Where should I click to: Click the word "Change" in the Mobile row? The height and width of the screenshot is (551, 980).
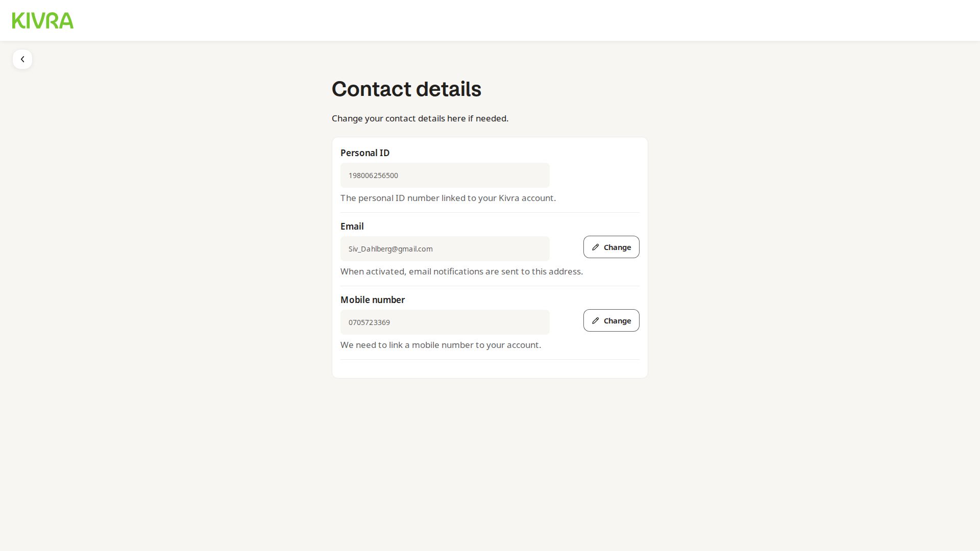(x=617, y=321)
